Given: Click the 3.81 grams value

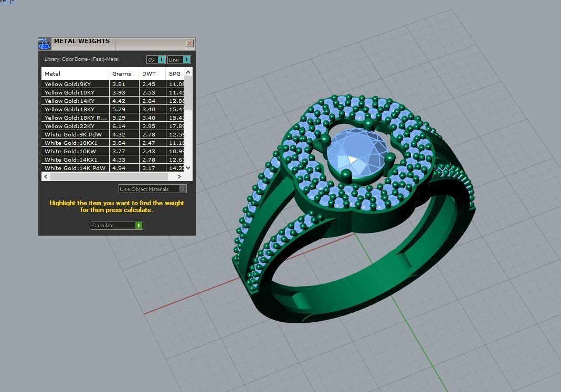Looking at the screenshot, I should click(119, 84).
